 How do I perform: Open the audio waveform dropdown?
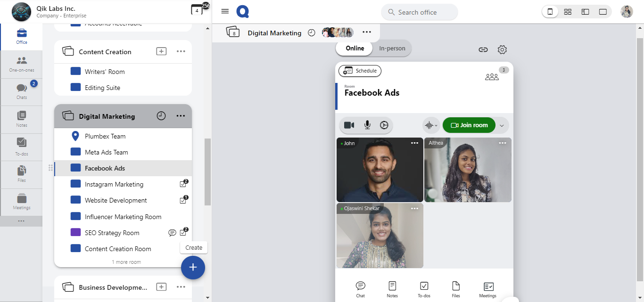pos(431,125)
